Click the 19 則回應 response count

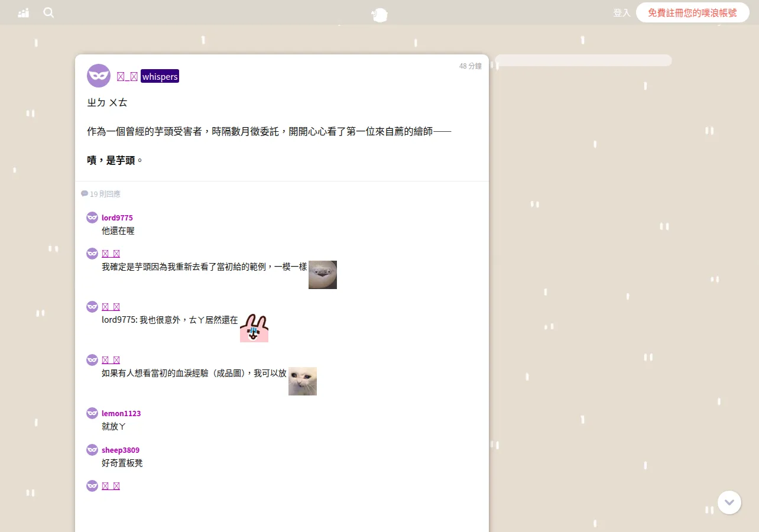[x=105, y=194]
